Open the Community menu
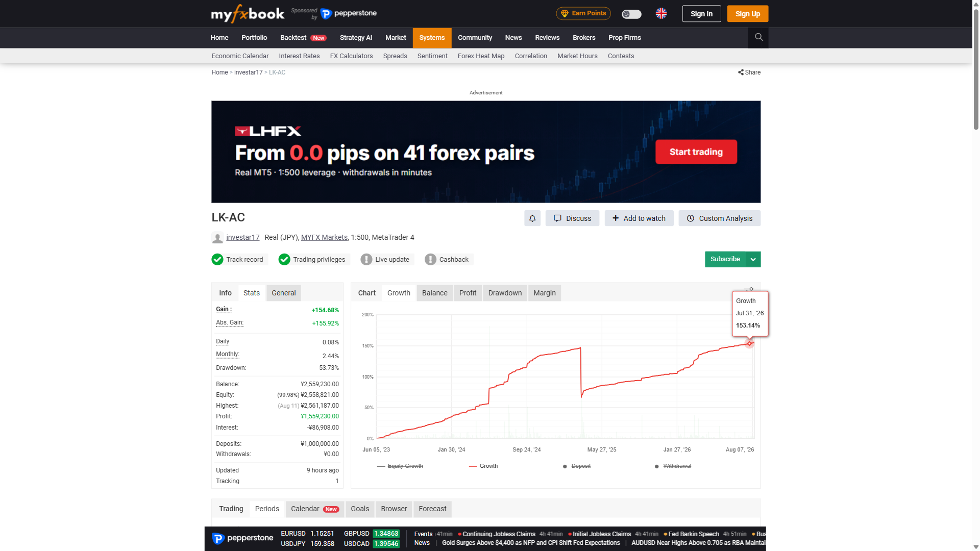Screen dimensions: 980x551 (475, 38)
